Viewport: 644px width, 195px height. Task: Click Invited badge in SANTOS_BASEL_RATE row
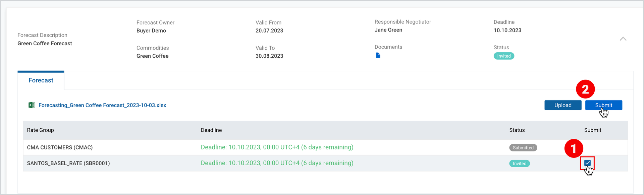(520, 164)
